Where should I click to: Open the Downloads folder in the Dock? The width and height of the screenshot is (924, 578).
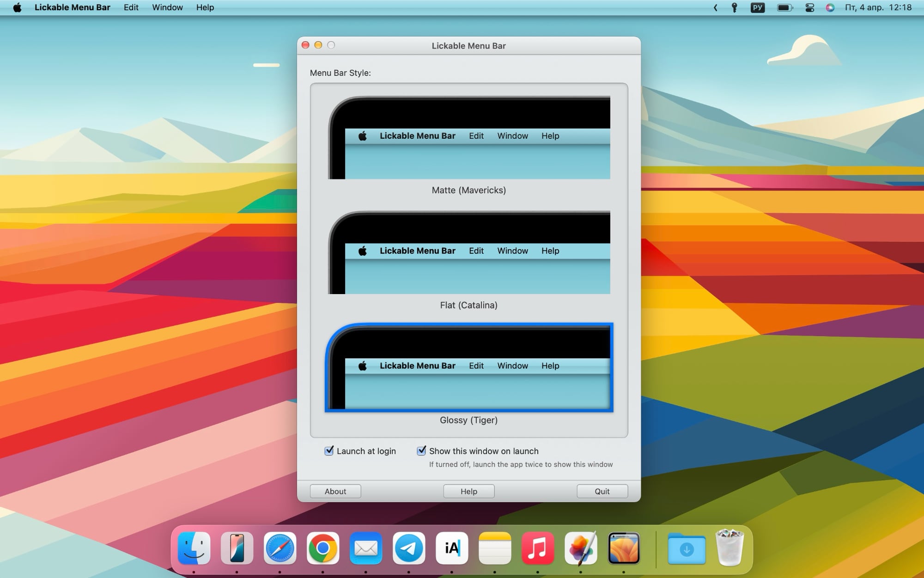point(687,548)
